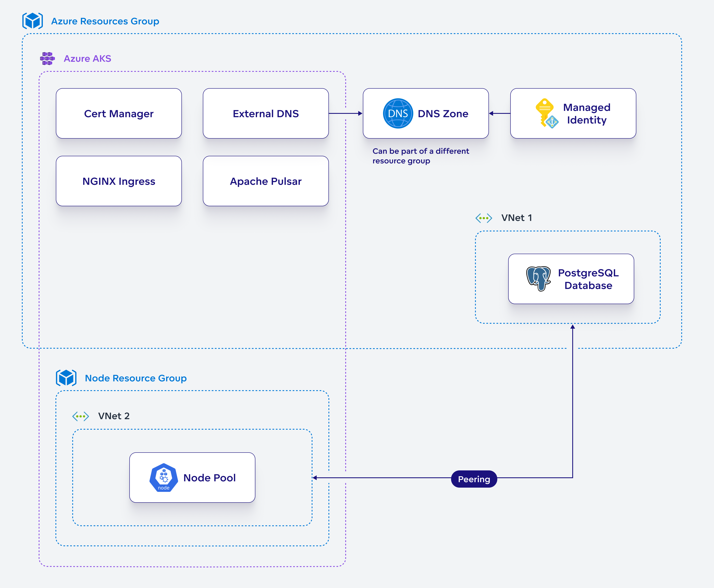
Task: Click the blue DNS globe icon
Action: pos(398,113)
